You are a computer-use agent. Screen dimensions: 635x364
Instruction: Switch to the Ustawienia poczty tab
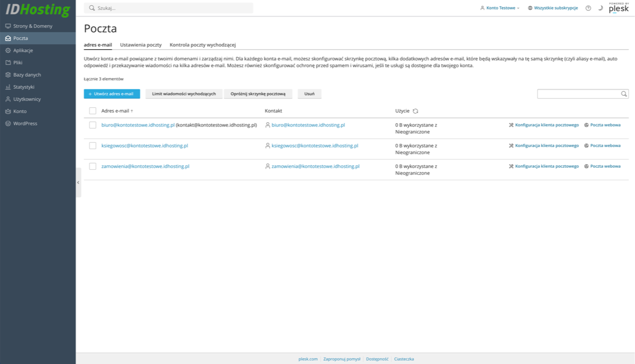[x=141, y=45]
